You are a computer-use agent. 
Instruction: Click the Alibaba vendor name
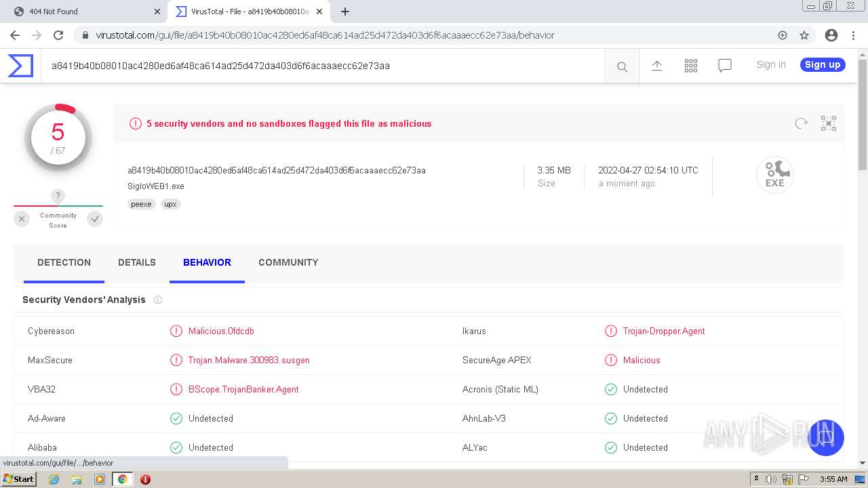[x=42, y=447]
